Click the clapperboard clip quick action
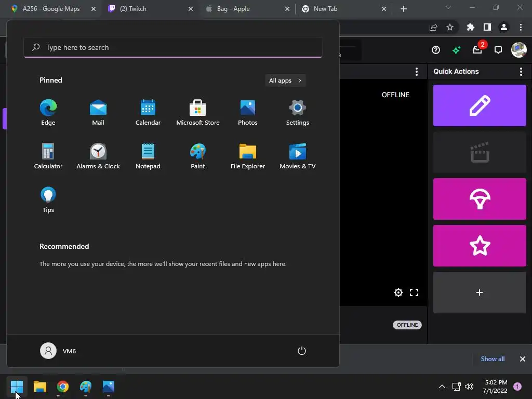Screen dimensions: 532x399 480,152
